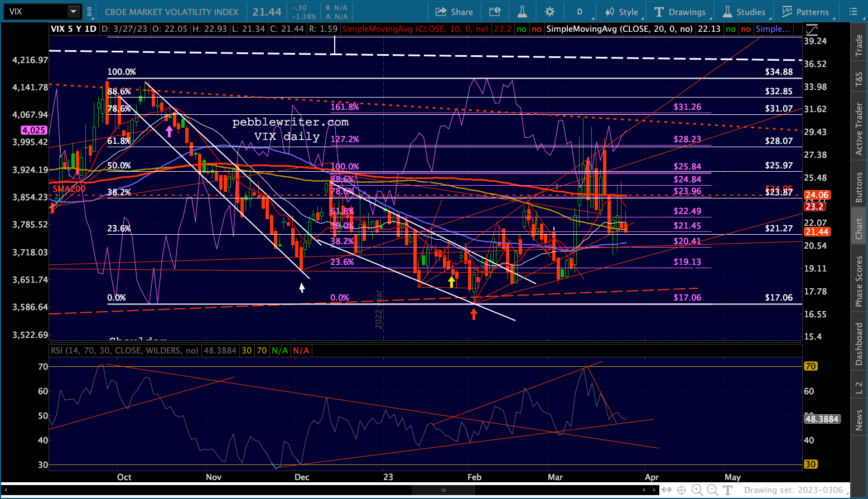The width and height of the screenshot is (868, 499).
Task: Open the Studies menu
Action: [744, 12]
